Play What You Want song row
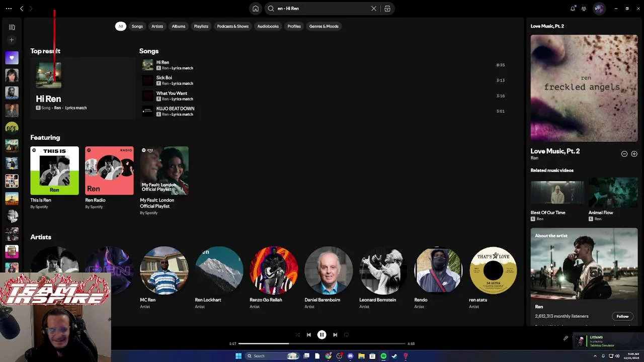 coord(324,96)
